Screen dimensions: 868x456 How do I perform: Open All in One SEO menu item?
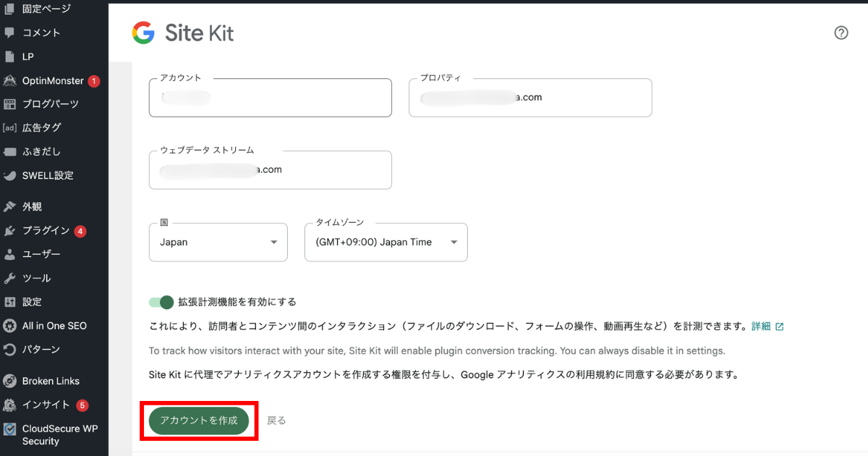tap(54, 326)
